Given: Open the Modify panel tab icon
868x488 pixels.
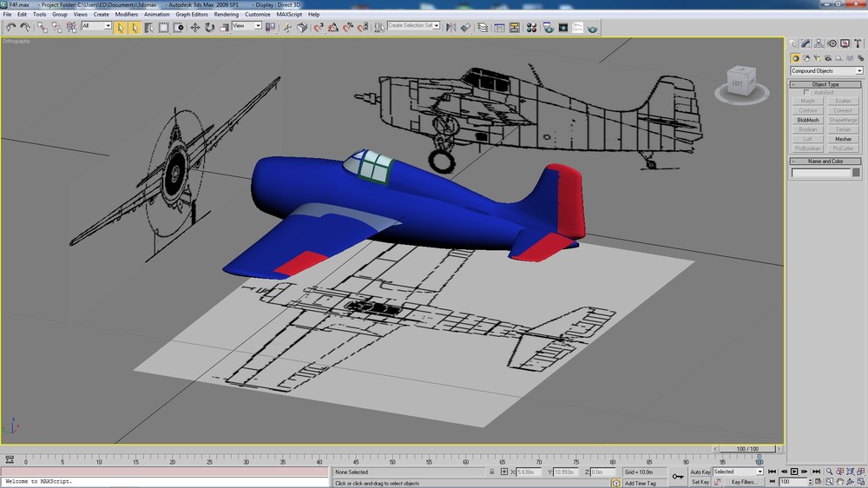Looking at the screenshot, I should (806, 43).
